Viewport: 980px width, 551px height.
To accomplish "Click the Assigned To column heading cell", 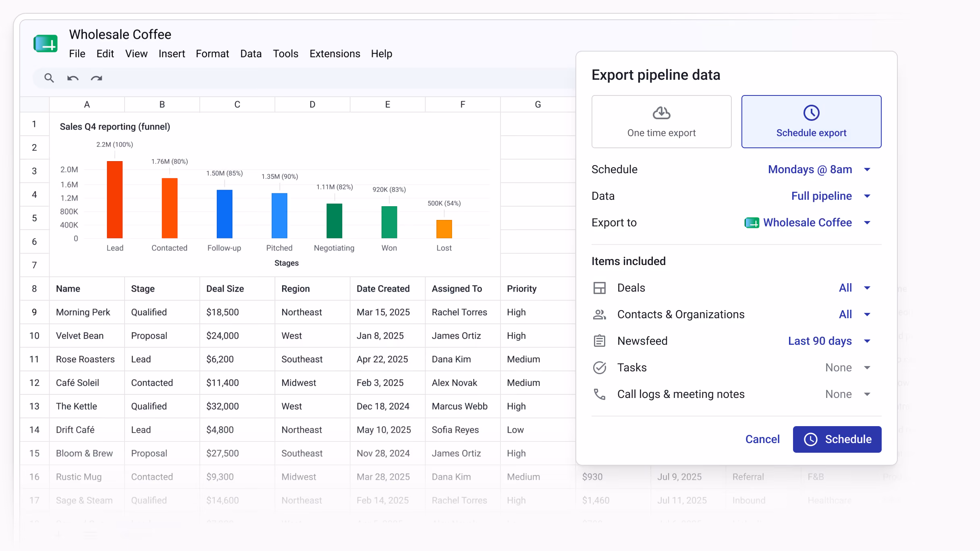I will coord(463,289).
